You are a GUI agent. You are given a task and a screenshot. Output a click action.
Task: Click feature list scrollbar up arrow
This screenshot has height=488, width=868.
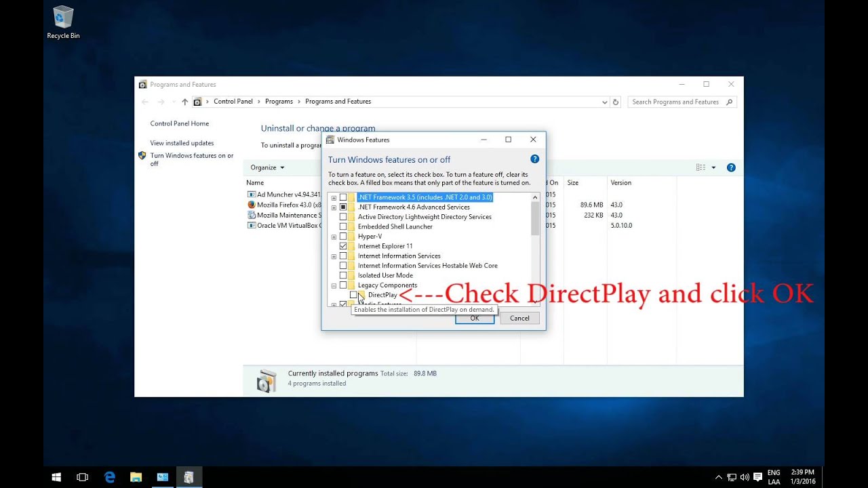coord(535,197)
